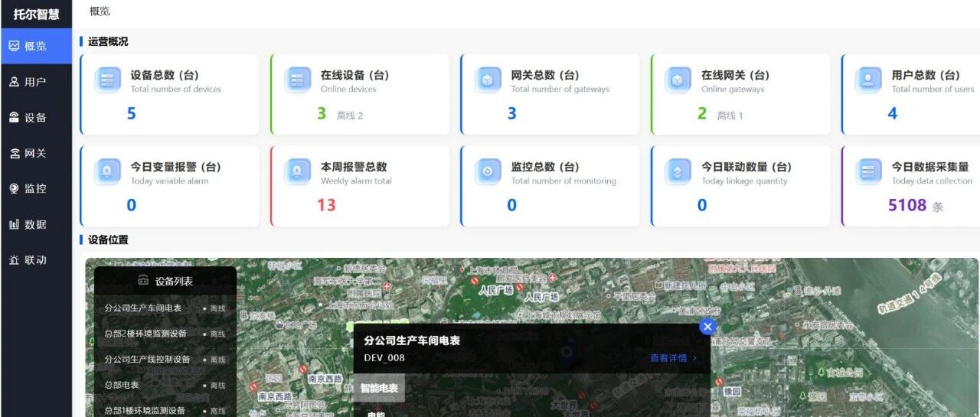Open the 数据 data menu item

tap(36, 224)
